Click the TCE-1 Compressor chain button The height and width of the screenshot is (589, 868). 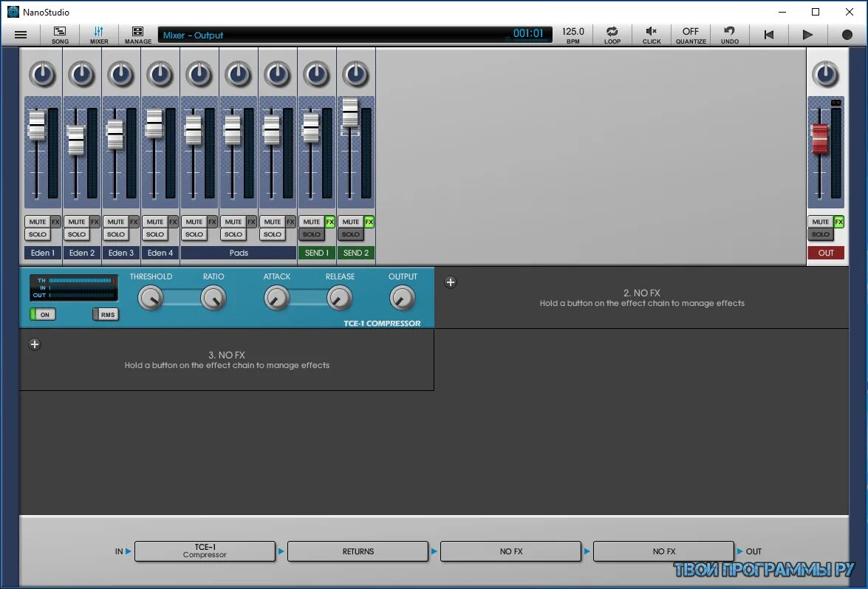click(x=205, y=551)
